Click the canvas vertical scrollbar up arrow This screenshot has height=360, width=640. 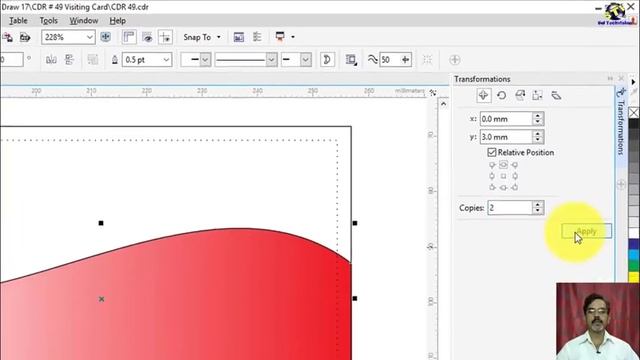[443, 104]
